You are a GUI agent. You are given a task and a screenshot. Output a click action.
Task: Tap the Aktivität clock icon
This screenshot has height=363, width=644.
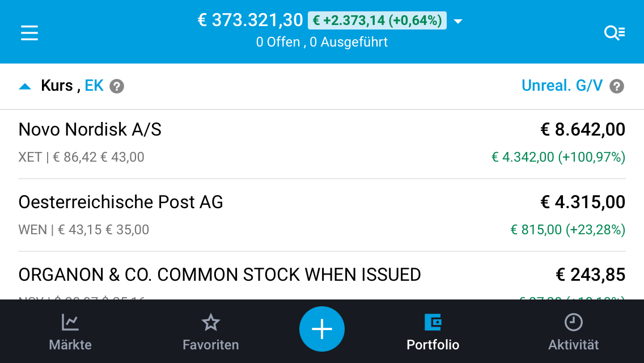coord(573,323)
